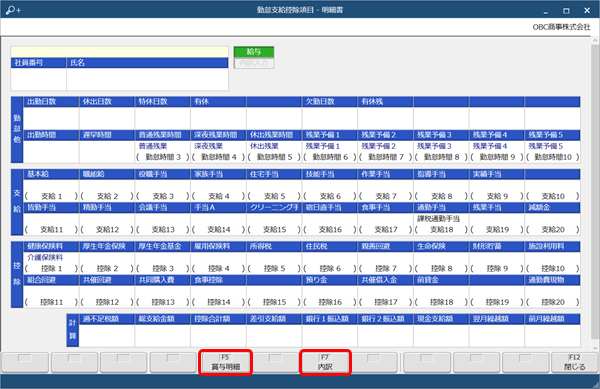Click the magnifier search icon in title bar
This screenshot has height=389, width=600.
[13, 10]
